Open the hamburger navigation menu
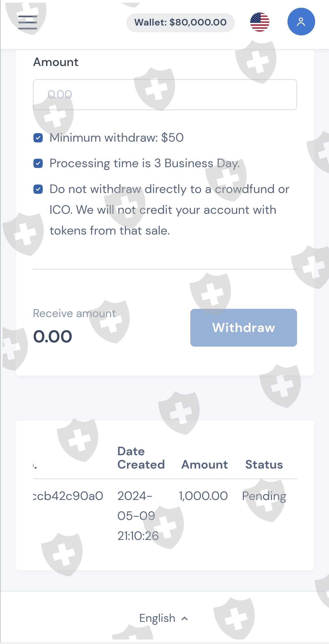 pos(27,22)
